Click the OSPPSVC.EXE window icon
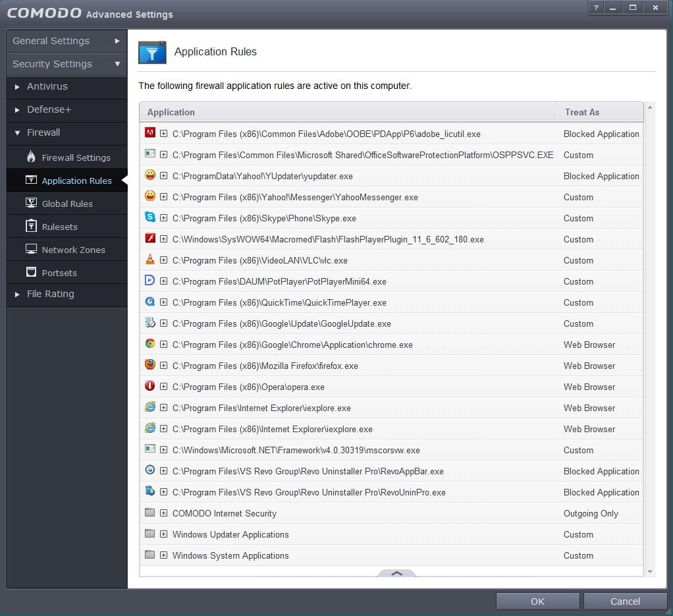Image resolution: width=673 pixels, height=616 pixels. 149,154
